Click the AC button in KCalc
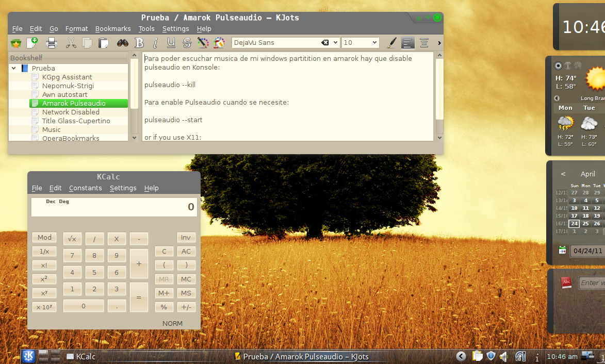 pyautogui.click(x=186, y=252)
